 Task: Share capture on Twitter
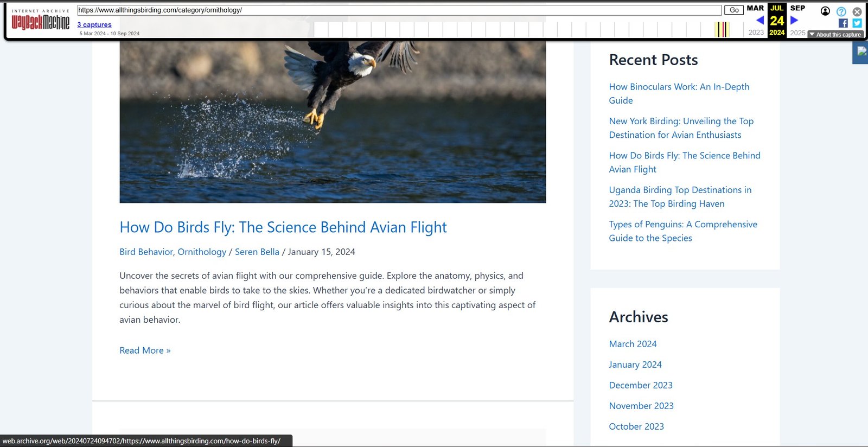[x=857, y=23]
